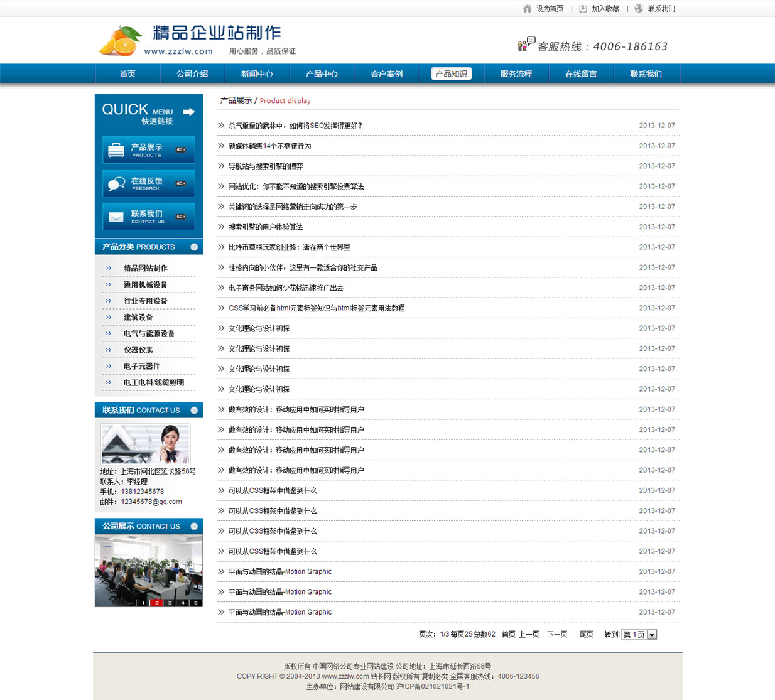This screenshot has height=700, width=775.
Task: Open the 首页 navigation tab
Action: (127, 74)
